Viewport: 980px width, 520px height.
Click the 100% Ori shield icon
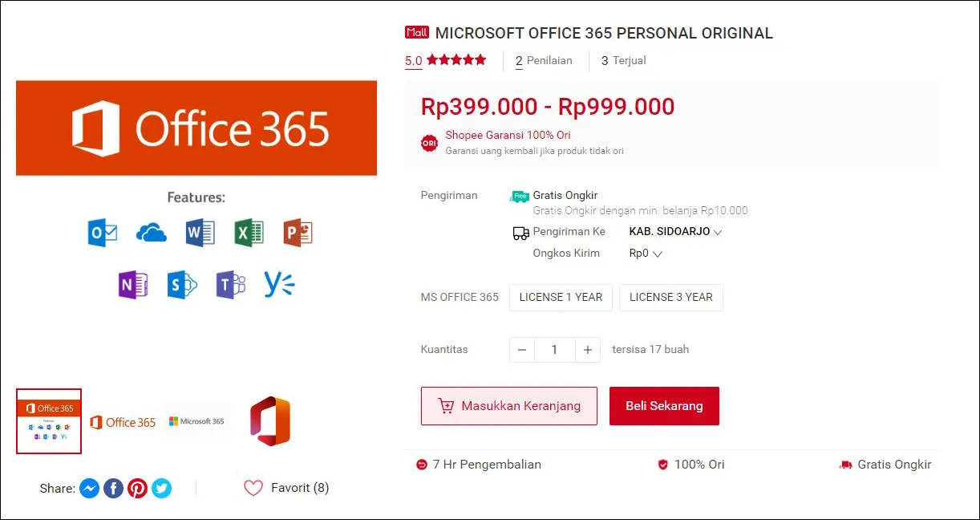click(662, 464)
